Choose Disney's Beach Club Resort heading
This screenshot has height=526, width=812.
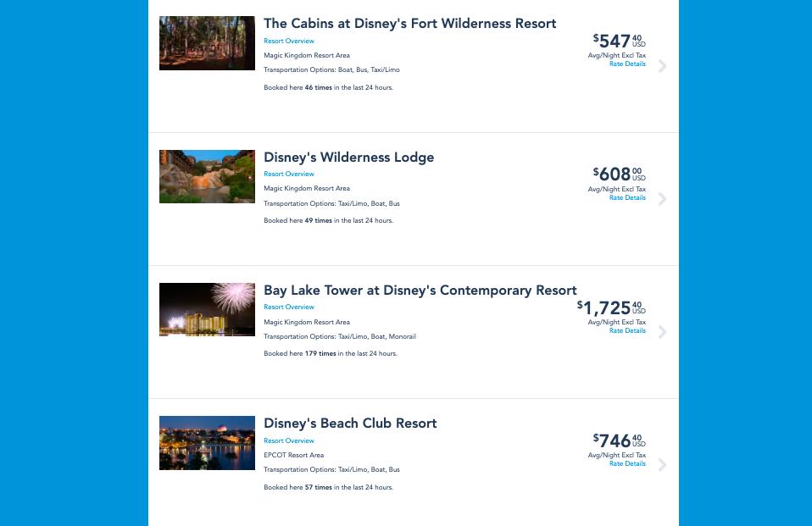350,423
